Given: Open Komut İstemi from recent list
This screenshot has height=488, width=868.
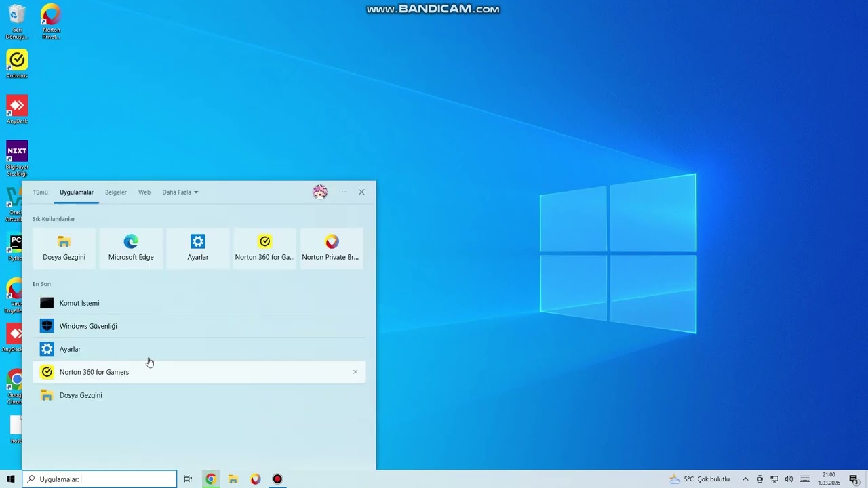Looking at the screenshot, I should click(x=199, y=303).
